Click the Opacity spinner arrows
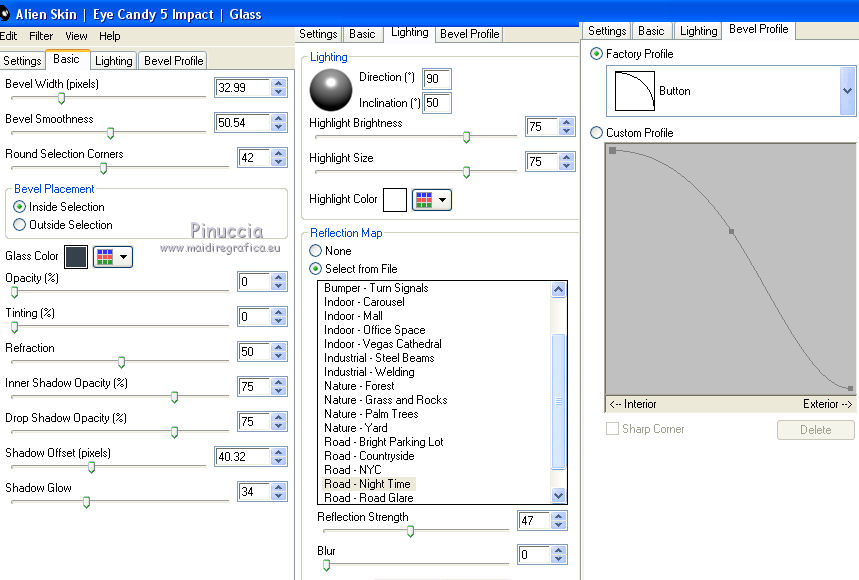The width and height of the screenshot is (859, 580). click(279, 282)
